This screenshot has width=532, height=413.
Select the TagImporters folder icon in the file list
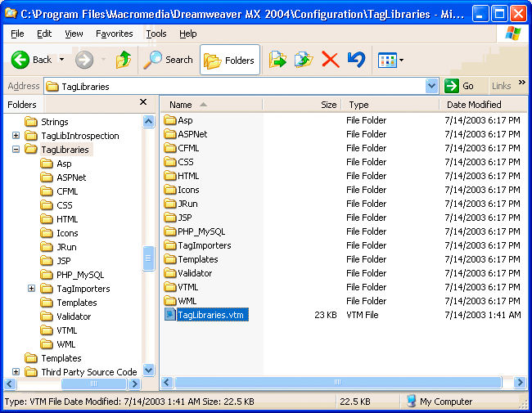coord(170,245)
